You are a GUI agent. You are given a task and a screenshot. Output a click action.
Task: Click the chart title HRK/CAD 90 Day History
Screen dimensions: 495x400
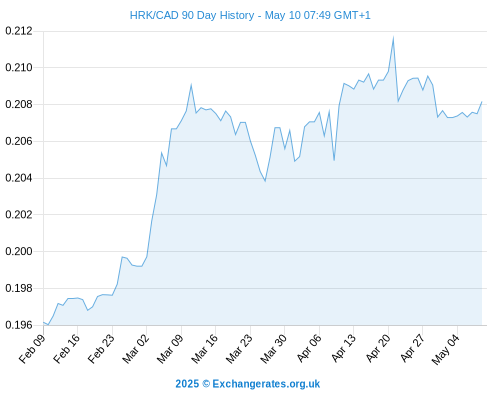[x=250, y=15]
